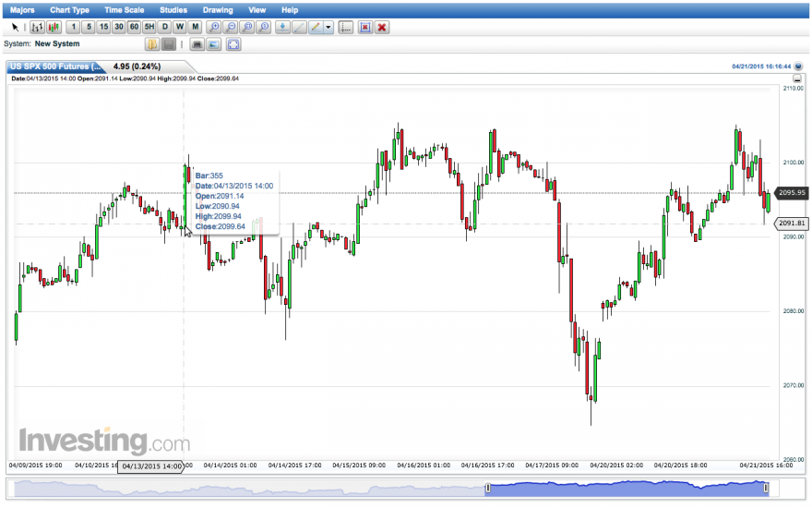
Task: Click the 04/13/2015 14:00 date marker
Action: point(151,466)
